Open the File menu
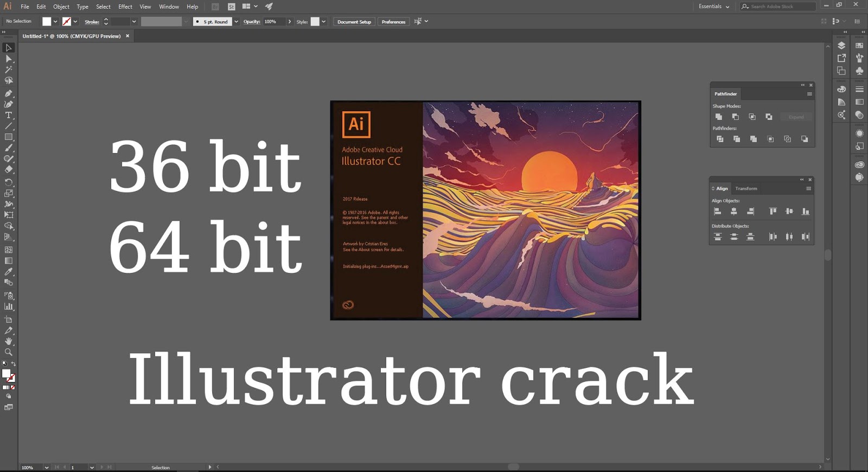Screen dimensions: 868x472 (25, 7)
